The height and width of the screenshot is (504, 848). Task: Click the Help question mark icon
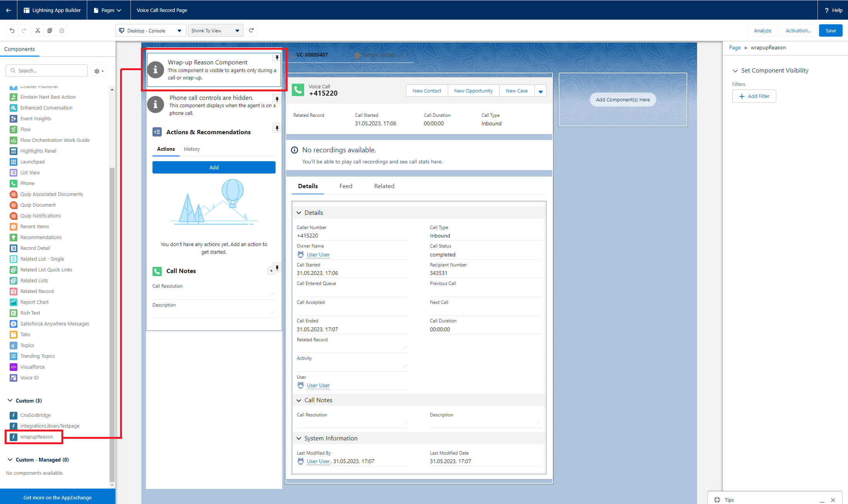click(826, 10)
